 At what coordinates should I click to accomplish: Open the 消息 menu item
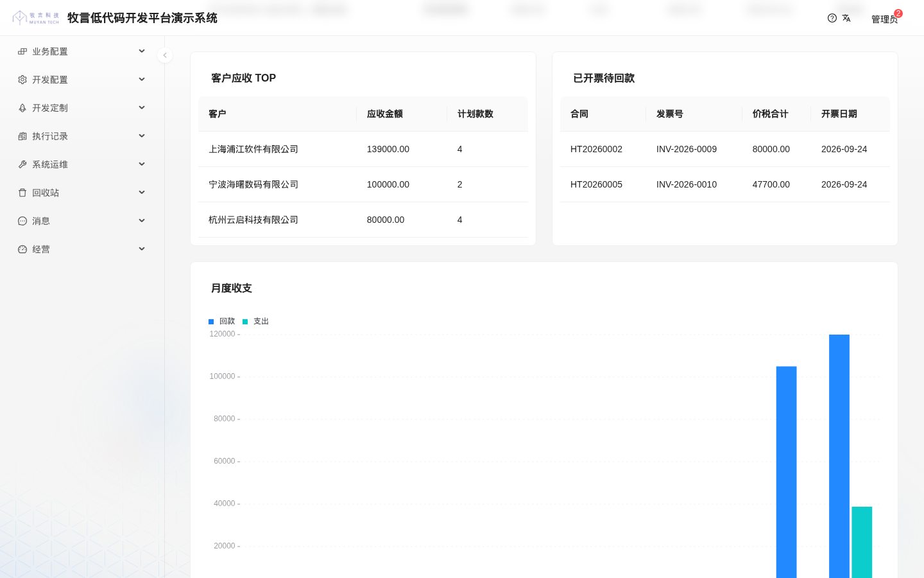82,221
